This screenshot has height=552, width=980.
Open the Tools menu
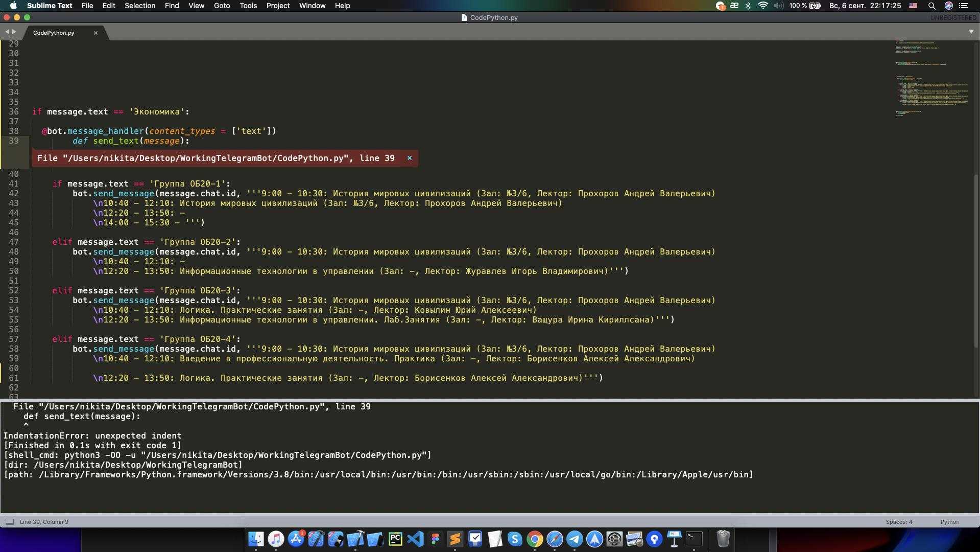[248, 6]
